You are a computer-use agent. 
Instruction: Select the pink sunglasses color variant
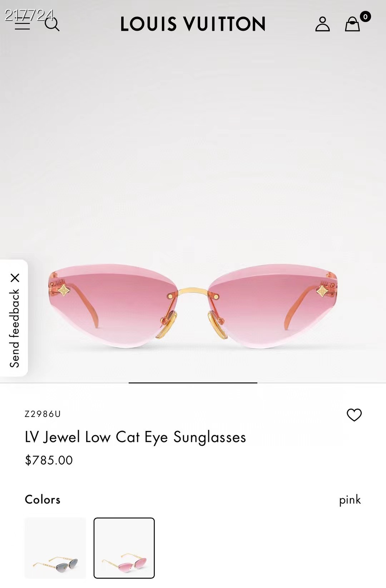(124, 548)
